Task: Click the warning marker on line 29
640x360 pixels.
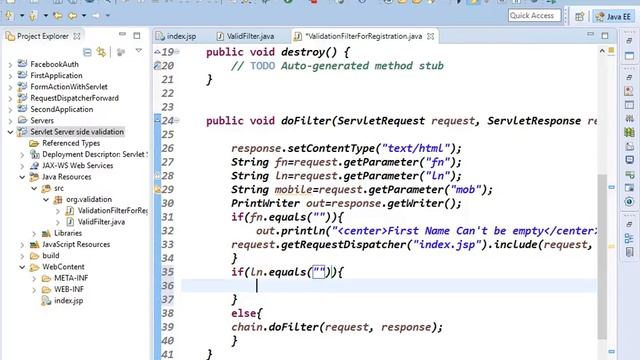Action: 157,189
